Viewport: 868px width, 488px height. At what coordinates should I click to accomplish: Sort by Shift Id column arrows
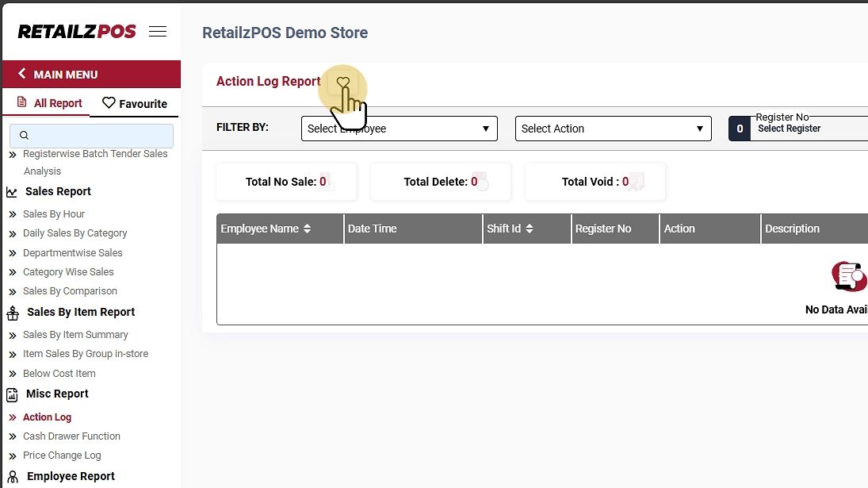point(529,229)
